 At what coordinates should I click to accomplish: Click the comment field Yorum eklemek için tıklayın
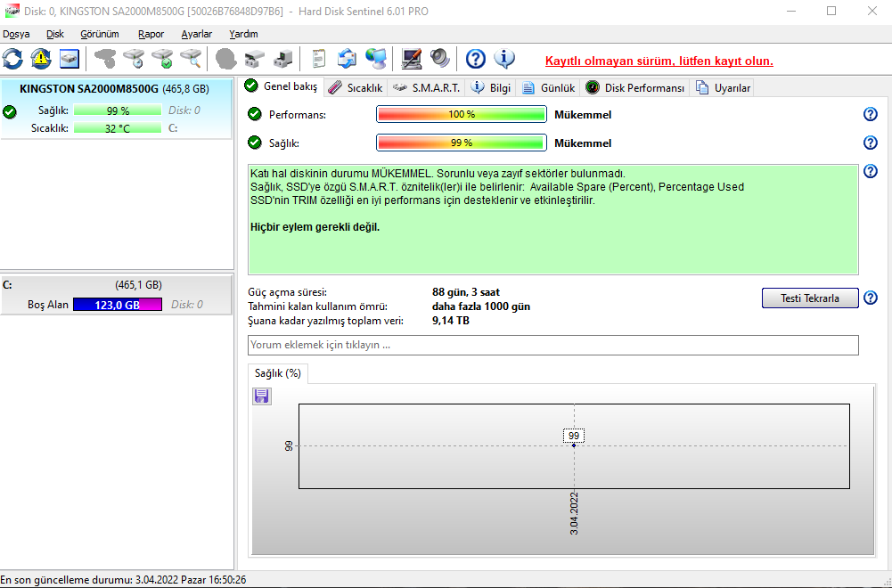click(x=553, y=345)
